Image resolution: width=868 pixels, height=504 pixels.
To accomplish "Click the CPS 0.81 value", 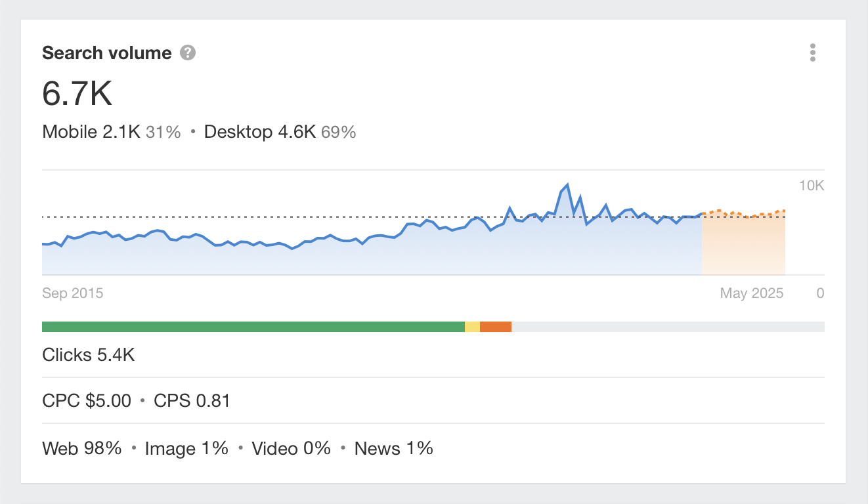I will point(191,400).
